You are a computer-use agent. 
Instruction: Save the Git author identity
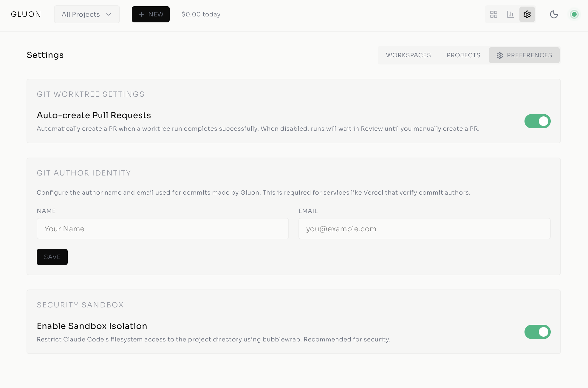52,257
